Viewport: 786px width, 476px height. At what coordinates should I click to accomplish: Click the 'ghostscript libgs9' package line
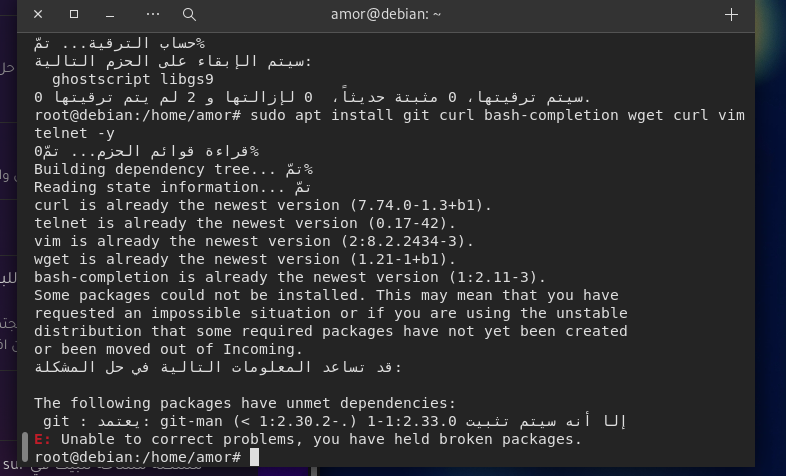tap(132, 79)
